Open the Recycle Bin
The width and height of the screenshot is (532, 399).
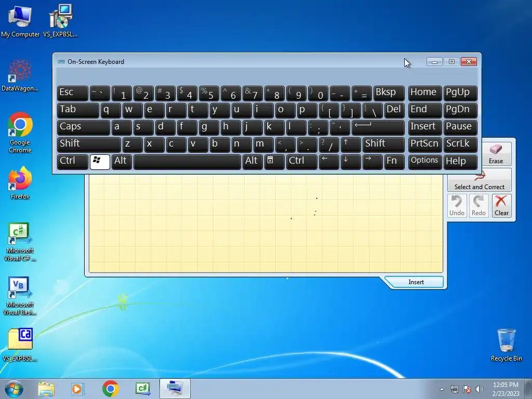(506, 345)
